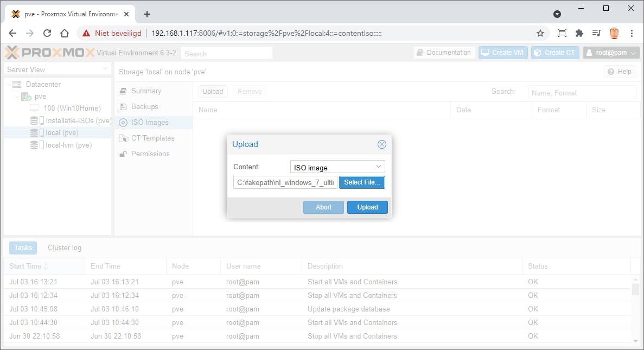Expand the root@pam user menu
Image resolution: width=644 pixels, height=350 pixels.
tap(611, 52)
